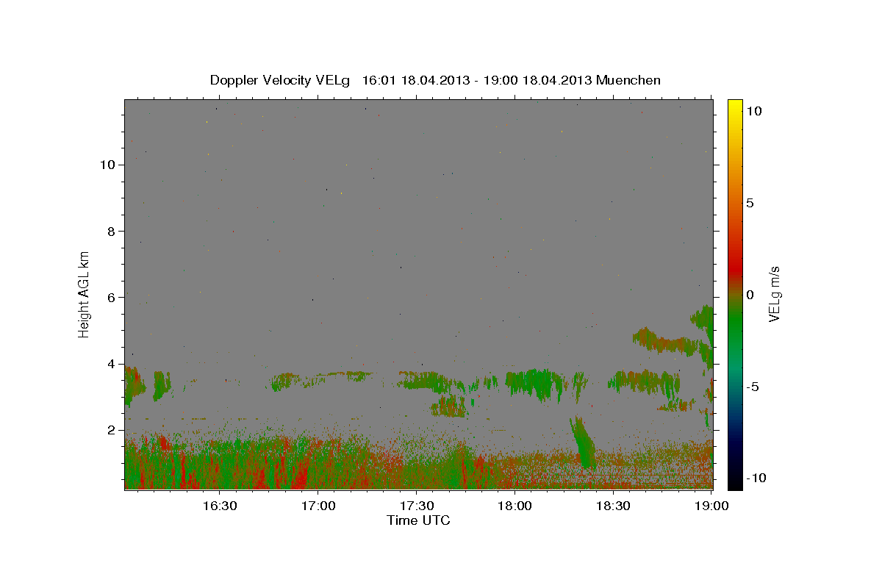Click the height tick label 4
The width and height of the screenshot is (882, 588).
(x=111, y=364)
